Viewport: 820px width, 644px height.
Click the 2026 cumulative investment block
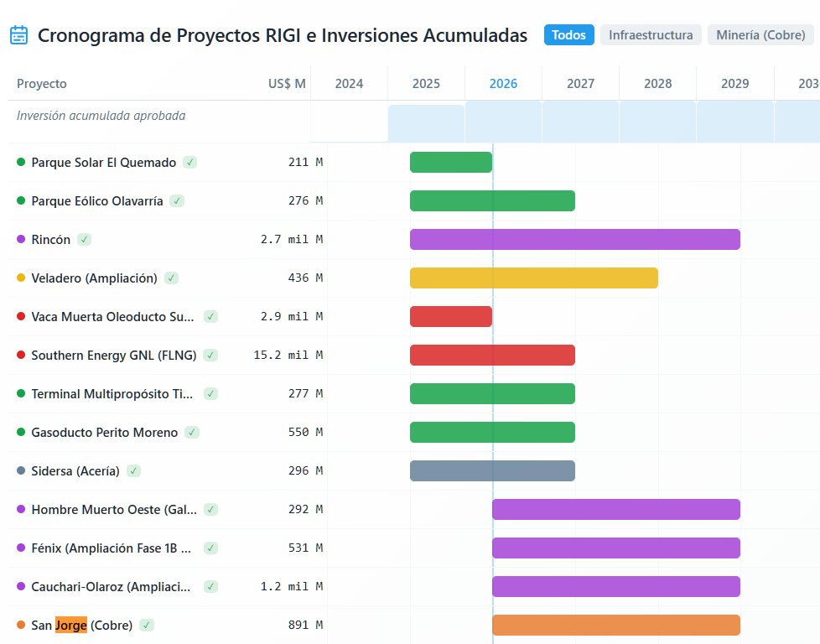[x=503, y=122]
